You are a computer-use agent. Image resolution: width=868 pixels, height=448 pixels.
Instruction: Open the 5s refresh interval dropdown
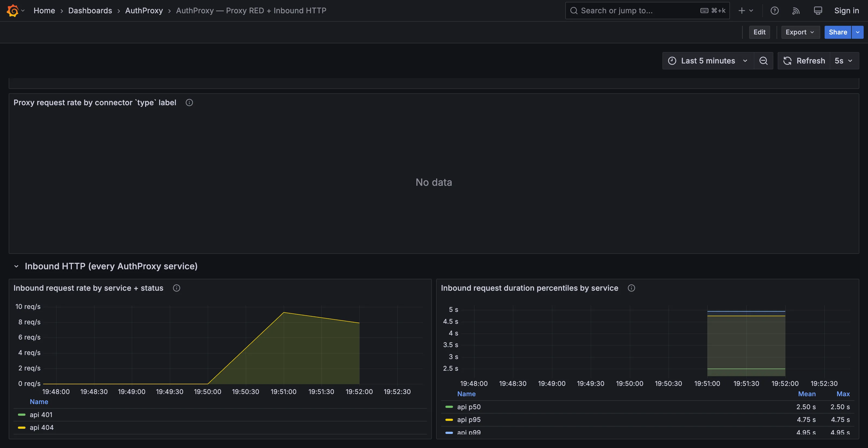[844, 61]
